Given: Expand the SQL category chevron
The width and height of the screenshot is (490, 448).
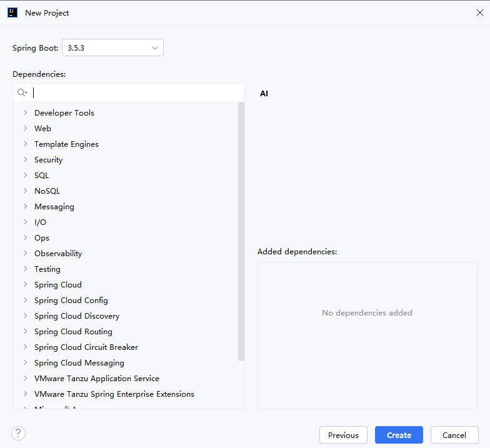Looking at the screenshot, I should pyautogui.click(x=25, y=175).
